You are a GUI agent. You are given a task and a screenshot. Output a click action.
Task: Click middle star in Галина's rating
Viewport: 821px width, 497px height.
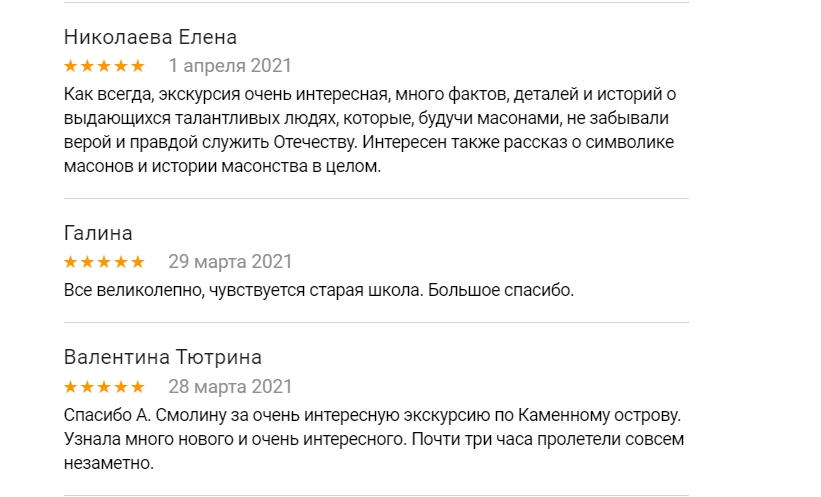click(x=104, y=263)
